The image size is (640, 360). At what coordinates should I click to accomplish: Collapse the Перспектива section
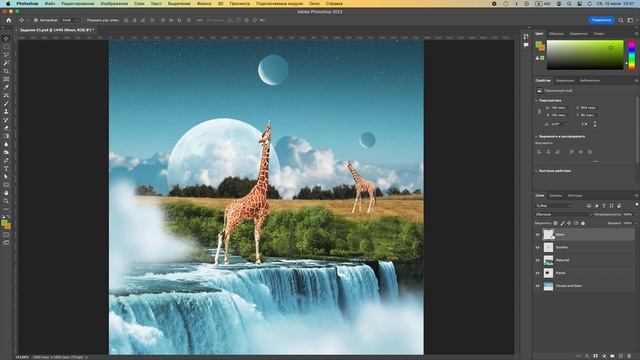click(536, 100)
